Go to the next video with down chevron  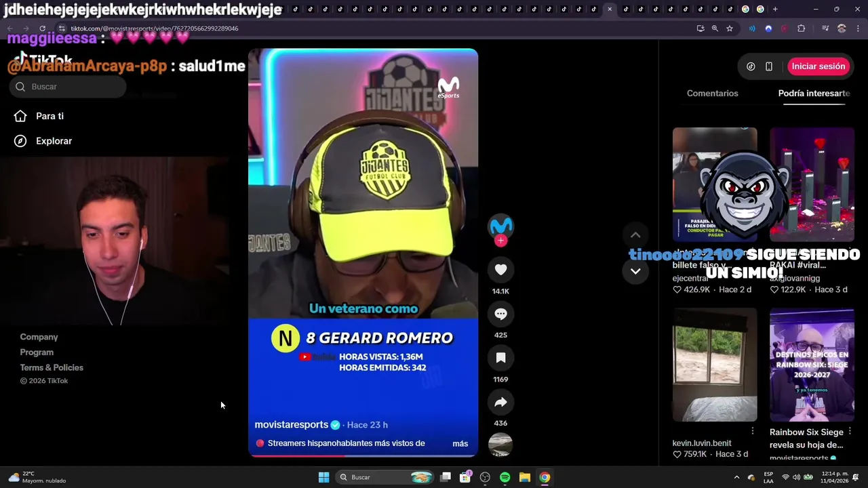coord(635,271)
